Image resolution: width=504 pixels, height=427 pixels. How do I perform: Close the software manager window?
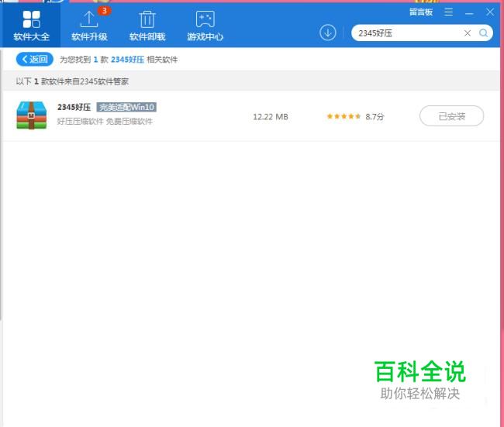pyautogui.click(x=490, y=12)
